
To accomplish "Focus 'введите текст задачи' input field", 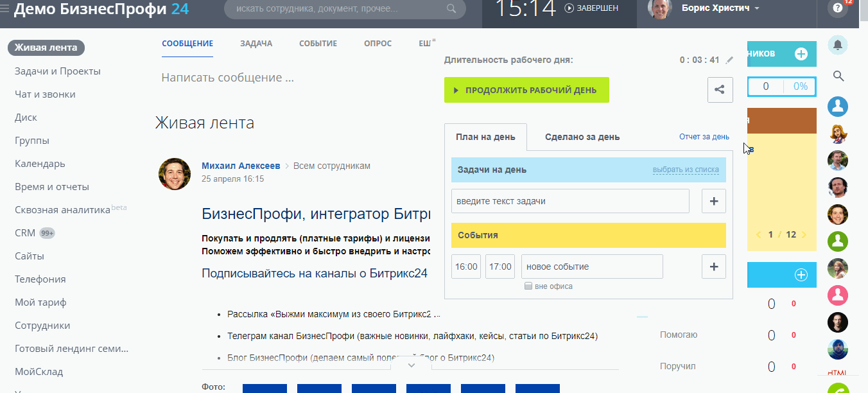I will click(570, 201).
